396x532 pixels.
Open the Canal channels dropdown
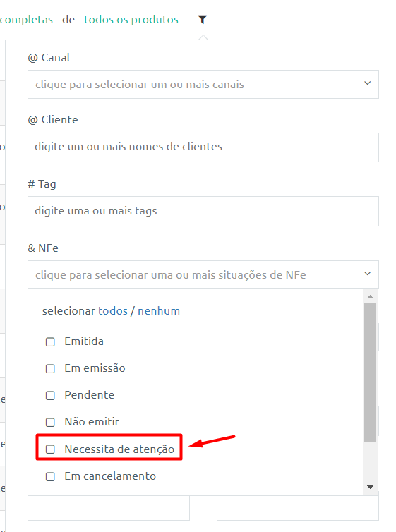click(203, 85)
